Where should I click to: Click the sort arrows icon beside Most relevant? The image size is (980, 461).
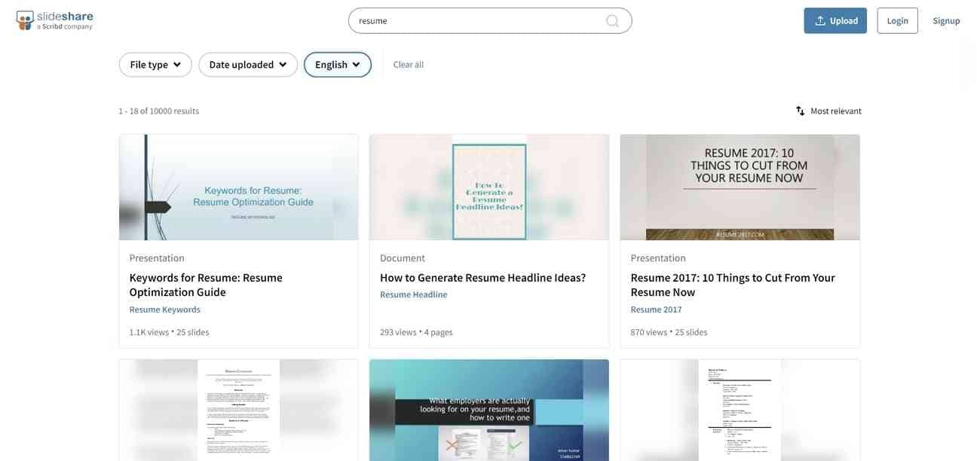(801, 111)
